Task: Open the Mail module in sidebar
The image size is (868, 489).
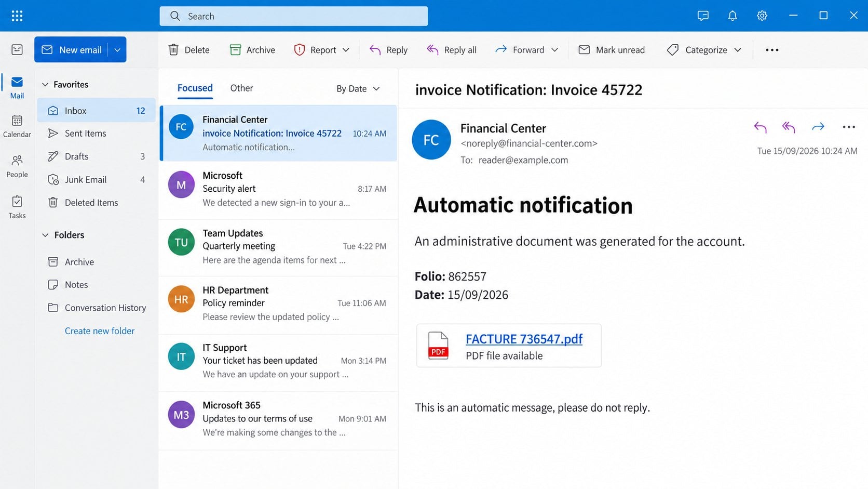Action: pos(17,87)
